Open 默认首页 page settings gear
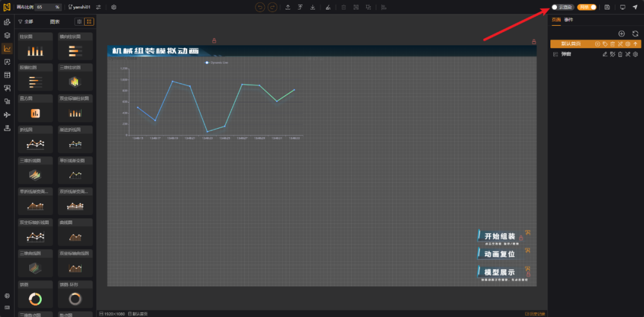Screen dimensions: 644x317 pos(627,44)
